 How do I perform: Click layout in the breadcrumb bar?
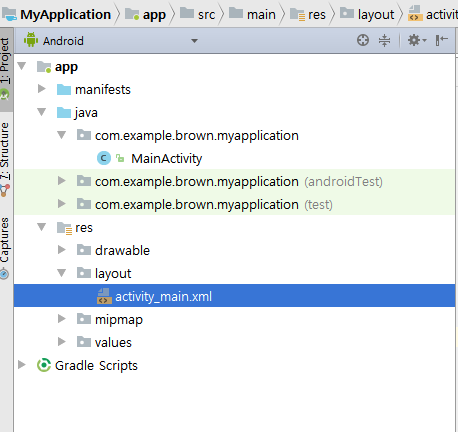(367, 15)
